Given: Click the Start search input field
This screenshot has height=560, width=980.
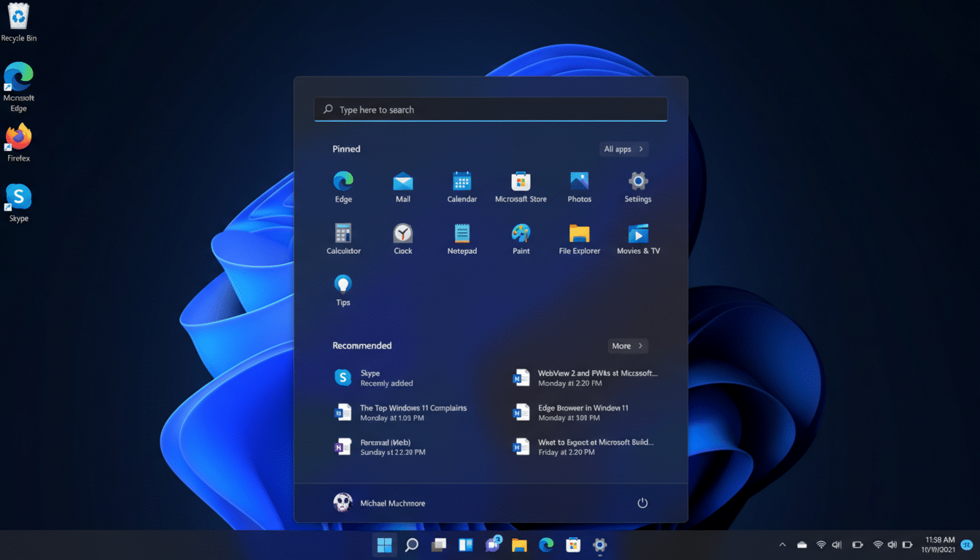Looking at the screenshot, I should click(490, 109).
